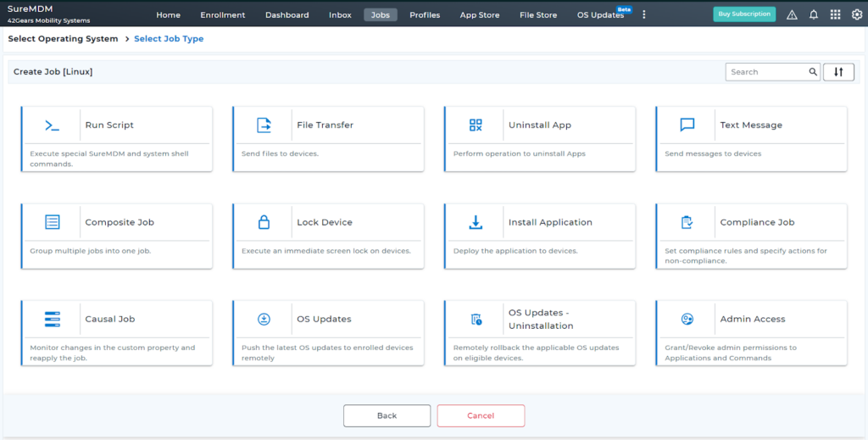Select the Causal Job title
The image size is (868, 440).
pyautogui.click(x=109, y=319)
